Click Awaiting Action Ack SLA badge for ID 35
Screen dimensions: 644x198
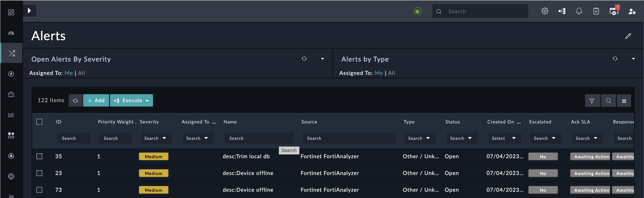click(x=590, y=157)
